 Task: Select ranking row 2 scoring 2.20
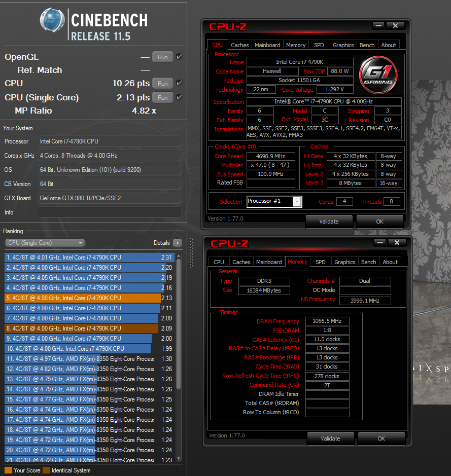click(x=90, y=268)
